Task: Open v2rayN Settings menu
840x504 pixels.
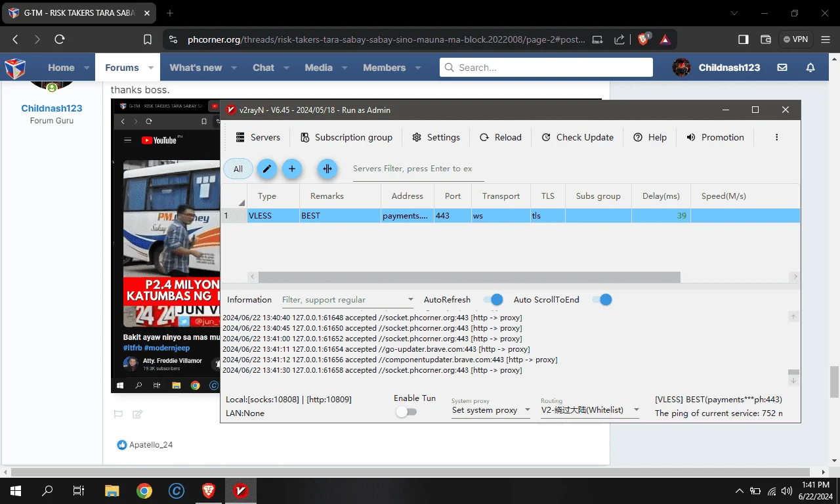Action: coord(436,137)
